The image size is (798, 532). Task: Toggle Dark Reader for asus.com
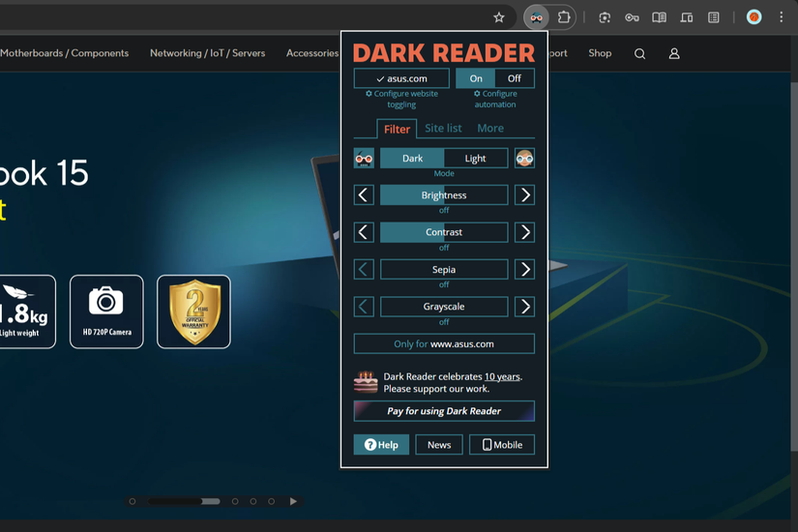(401, 78)
